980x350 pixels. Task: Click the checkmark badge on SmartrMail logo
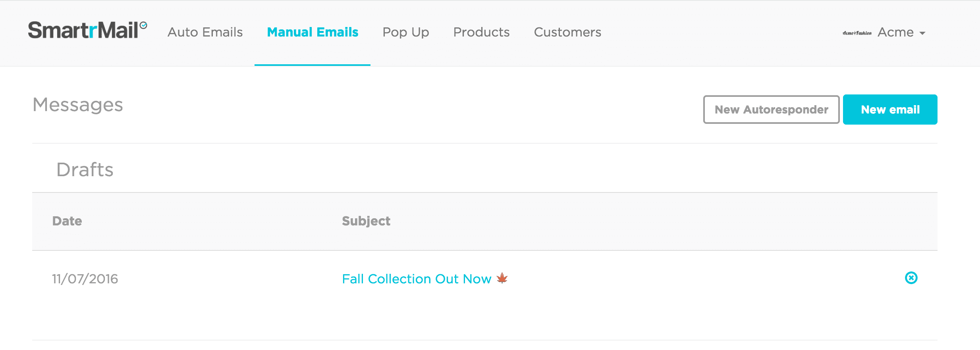click(x=144, y=25)
